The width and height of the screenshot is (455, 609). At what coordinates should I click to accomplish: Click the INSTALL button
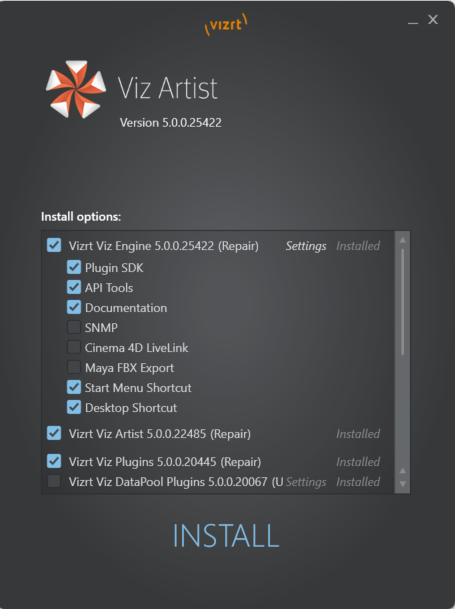[x=226, y=536]
